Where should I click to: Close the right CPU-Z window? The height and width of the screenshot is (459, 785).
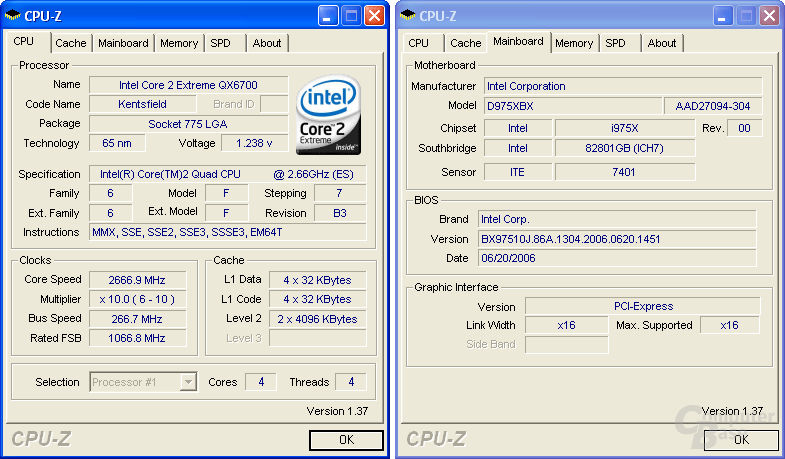(769, 16)
